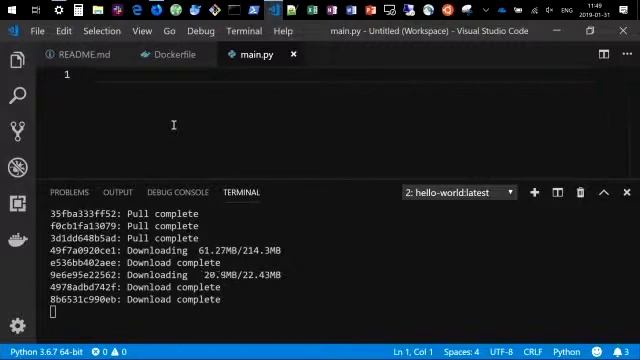Open Excel from the taskbar
The height and width of the screenshot is (360, 640).
(x=312, y=10)
